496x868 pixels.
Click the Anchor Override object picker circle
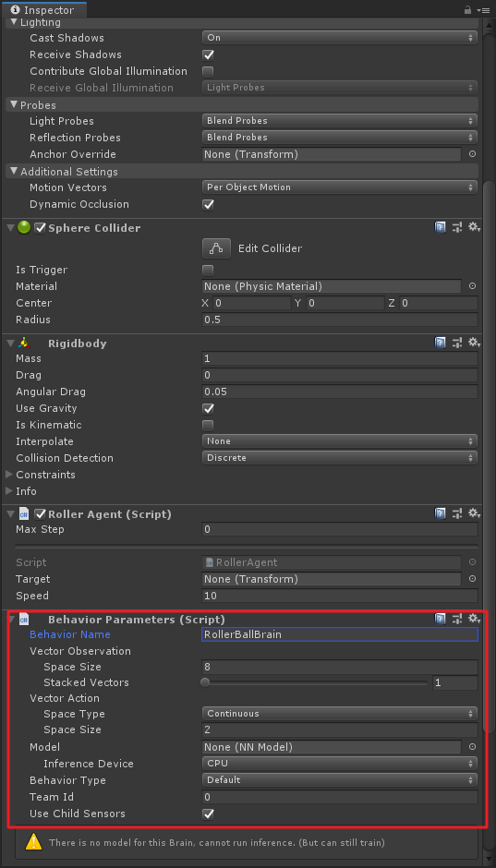coord(472,154)
